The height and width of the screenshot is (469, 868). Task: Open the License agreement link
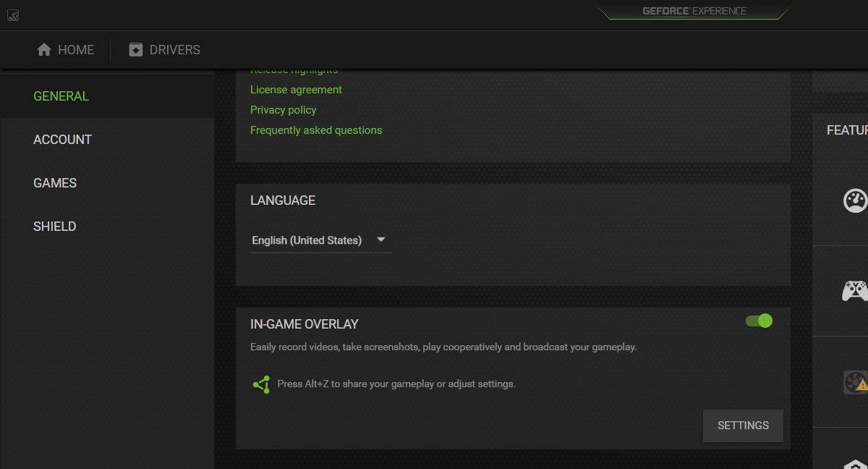coord(296,90)
